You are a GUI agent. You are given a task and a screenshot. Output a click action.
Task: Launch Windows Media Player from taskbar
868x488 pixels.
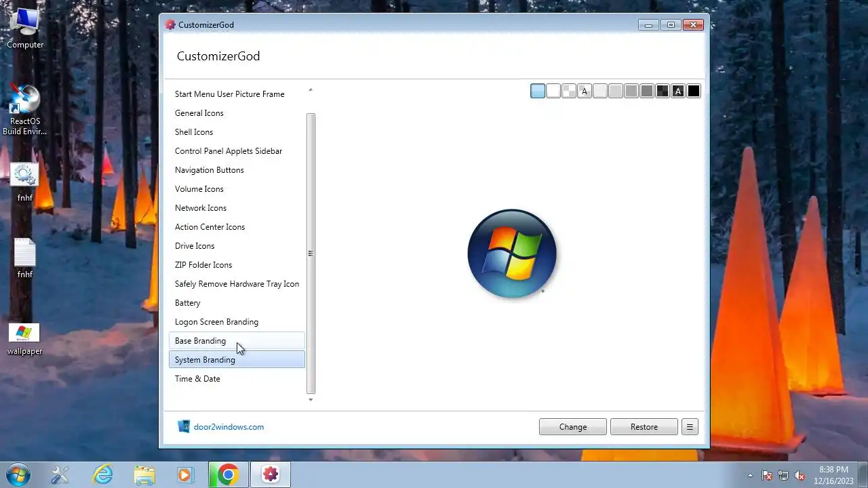[185, 475]
